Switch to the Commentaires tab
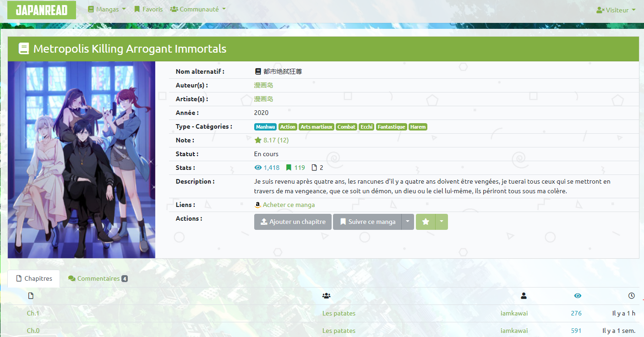 [x=98, y=278]
